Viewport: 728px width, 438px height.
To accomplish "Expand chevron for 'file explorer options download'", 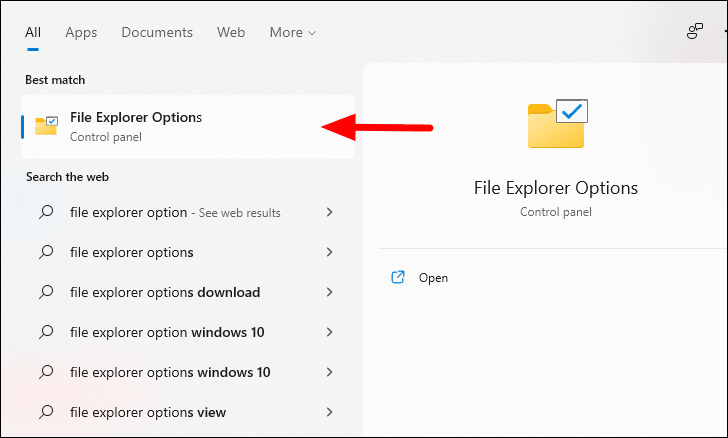I will [x=329, y=292].
